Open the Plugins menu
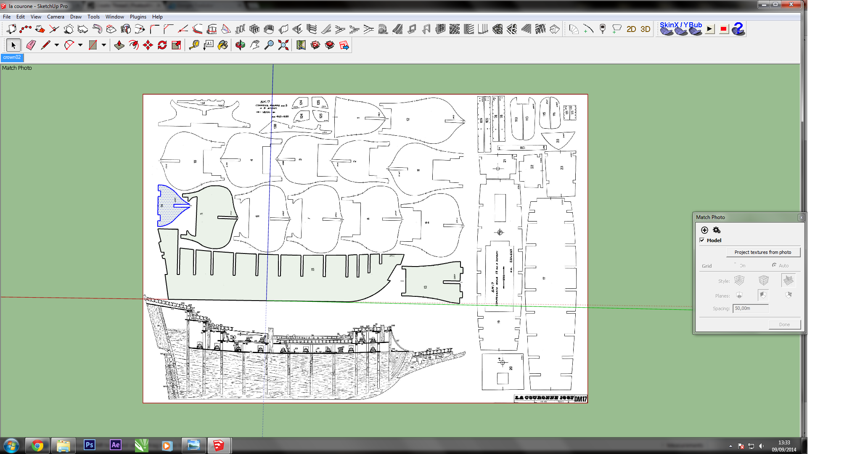The width and height of the screenshot is (868, 454). pos(138,17)
